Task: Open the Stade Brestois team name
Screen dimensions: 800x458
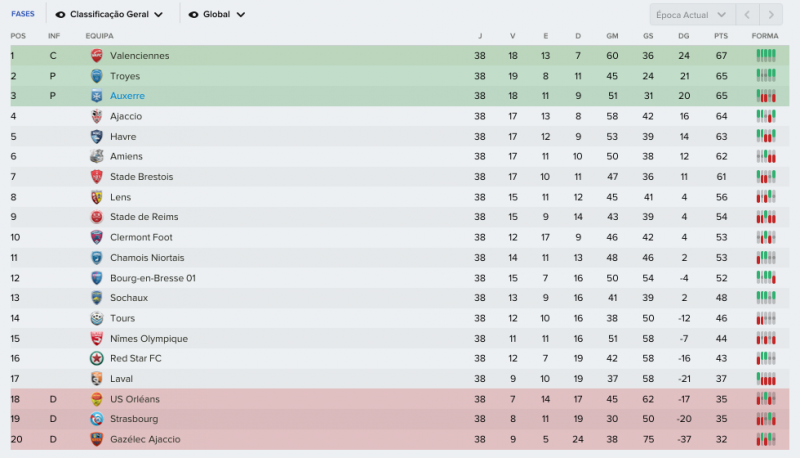Action: [x=141, y=177]
